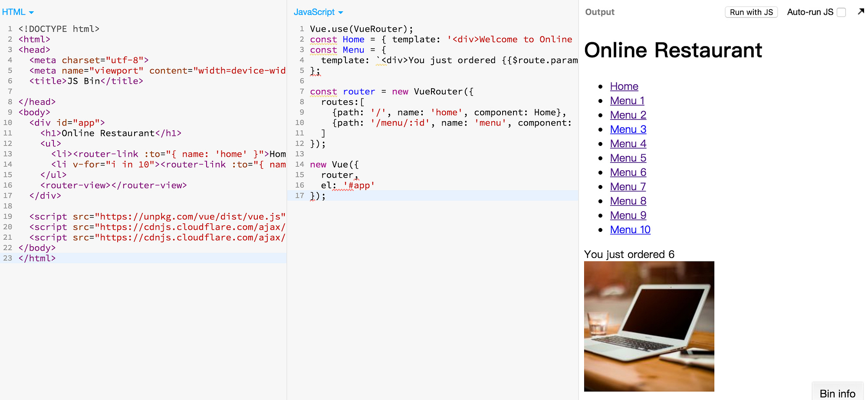Click the pop-out arrow icon for Output

(861, 12)
